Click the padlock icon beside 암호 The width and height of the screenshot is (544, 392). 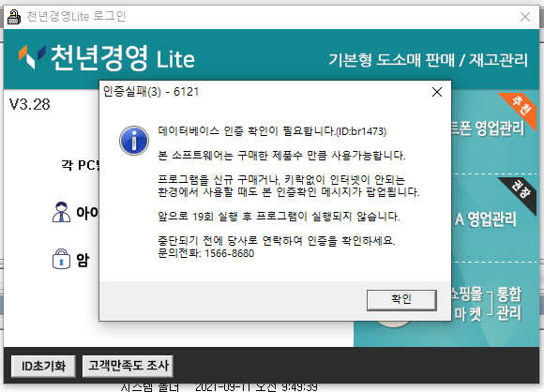point(61,259)
